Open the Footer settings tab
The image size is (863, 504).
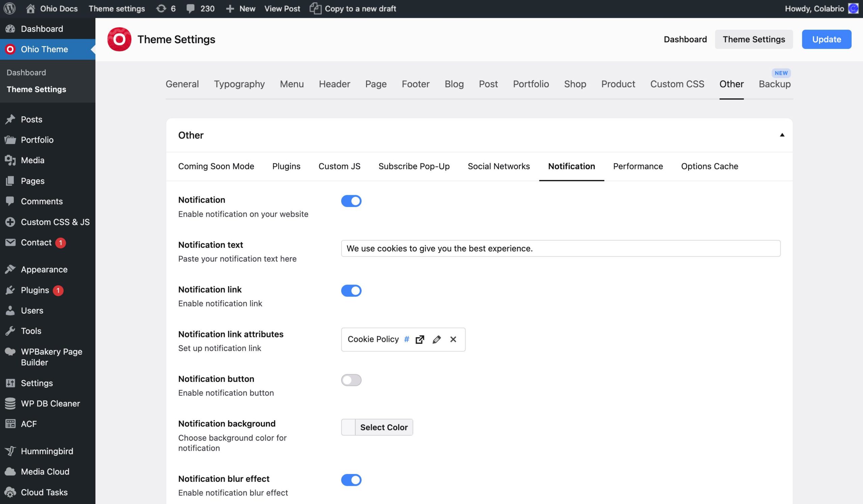tap(415, 84)
